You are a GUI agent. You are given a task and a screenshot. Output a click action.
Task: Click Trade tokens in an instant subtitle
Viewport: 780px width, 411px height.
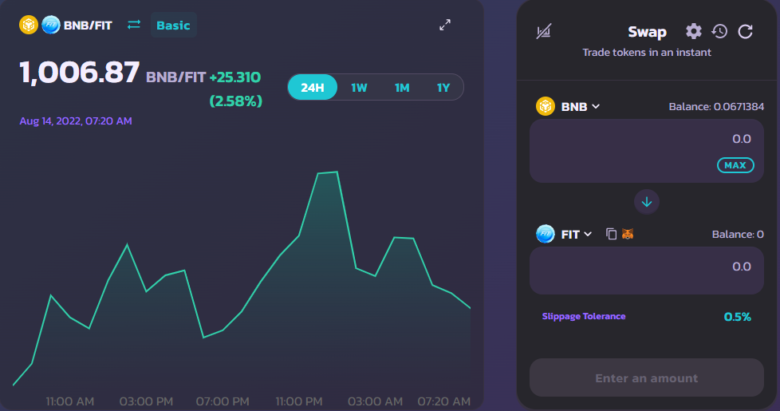pos(647,52)
